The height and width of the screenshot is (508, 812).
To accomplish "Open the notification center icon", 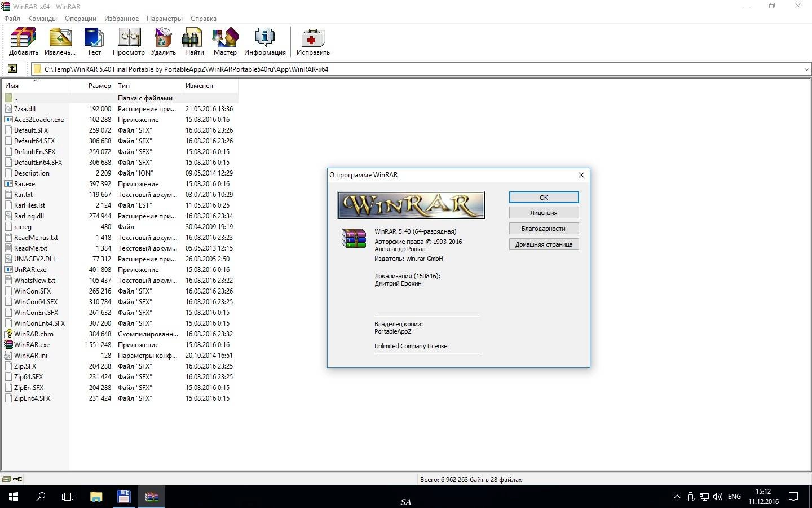I will click(x=793, y=497).
